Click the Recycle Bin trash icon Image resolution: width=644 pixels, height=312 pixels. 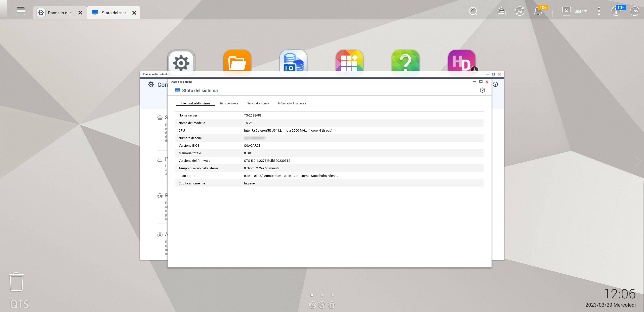click(17, 282)
